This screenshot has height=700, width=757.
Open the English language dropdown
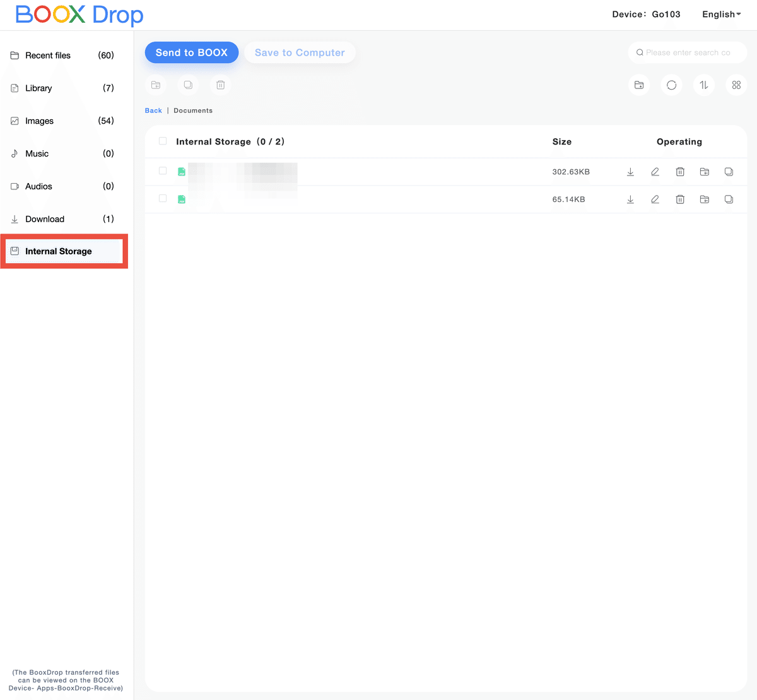pyautogui.click(x=722, y=14)
